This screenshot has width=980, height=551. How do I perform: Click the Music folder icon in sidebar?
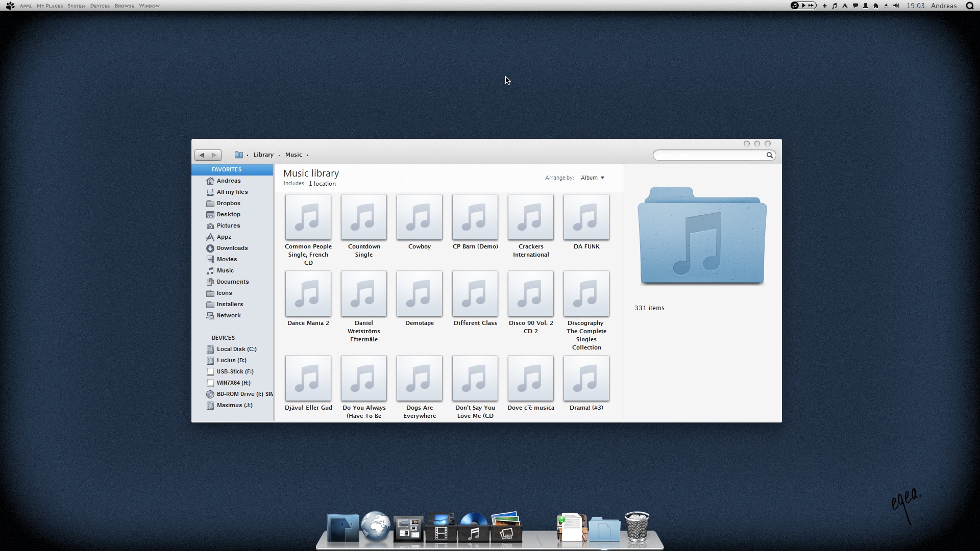(210, 270)
